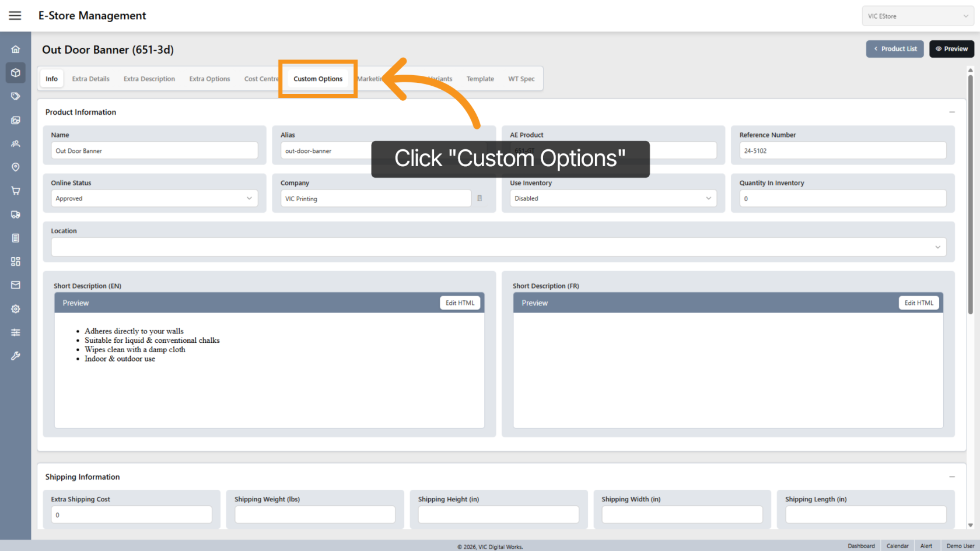The image size is (980, 551).
Task: Open the location pin sidebar icon
Action: (x=16, y=167)
